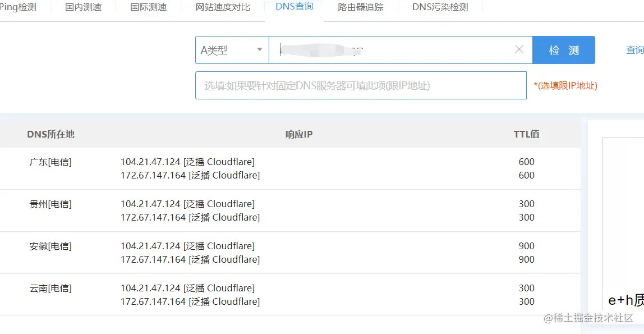Image resolution: width=644 pixels, height=334 pixels.
Task: Switch to the DNS污染检测 tab
Action: point(440,7)
